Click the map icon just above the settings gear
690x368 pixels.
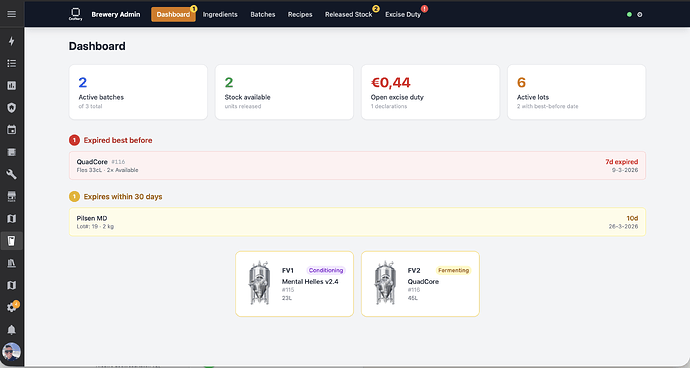point(11,285)
